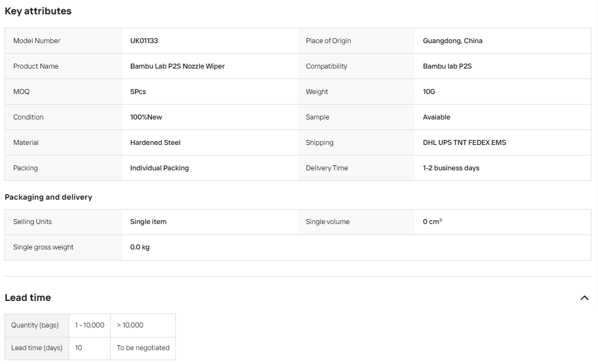598x364 pixels.
Task: Click the Packaging and delivery heading
Action: coord(49,197)
